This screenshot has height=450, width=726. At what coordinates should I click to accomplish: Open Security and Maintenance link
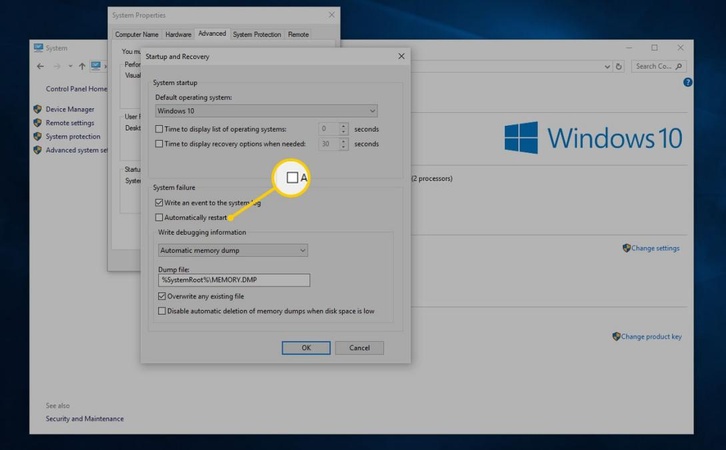pyautogui.click(x=85, y=419)
